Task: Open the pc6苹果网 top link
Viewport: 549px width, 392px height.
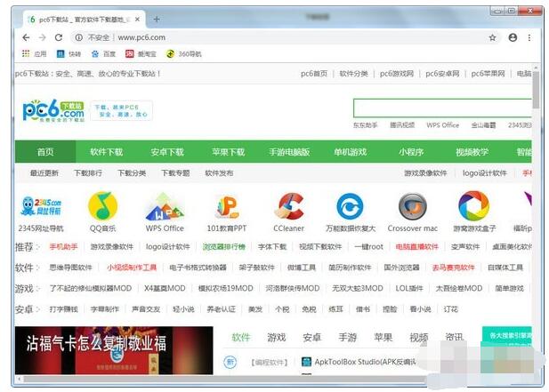Action: [488, 74]
